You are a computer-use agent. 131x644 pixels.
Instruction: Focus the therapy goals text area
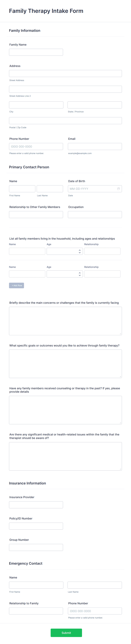tap(65, 363)
